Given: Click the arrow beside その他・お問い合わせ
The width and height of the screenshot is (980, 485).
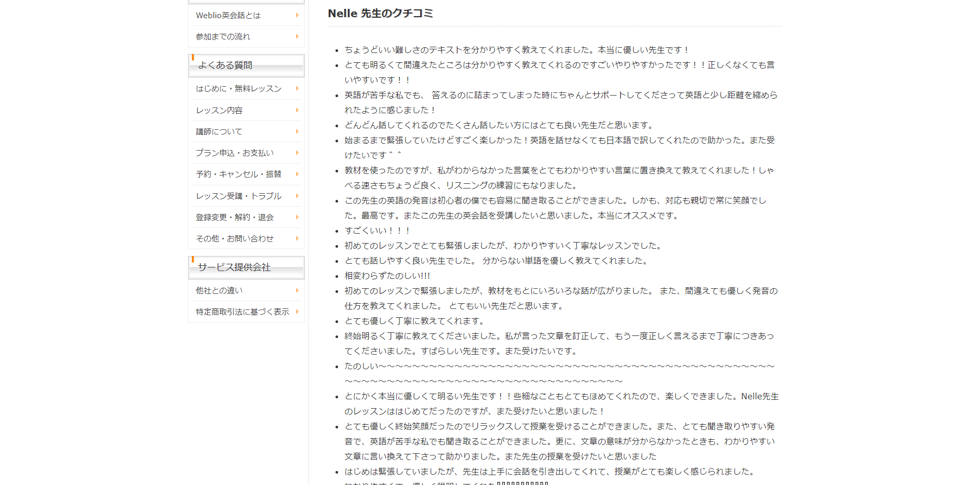Looking at the screenshot, I should point(297,239).
